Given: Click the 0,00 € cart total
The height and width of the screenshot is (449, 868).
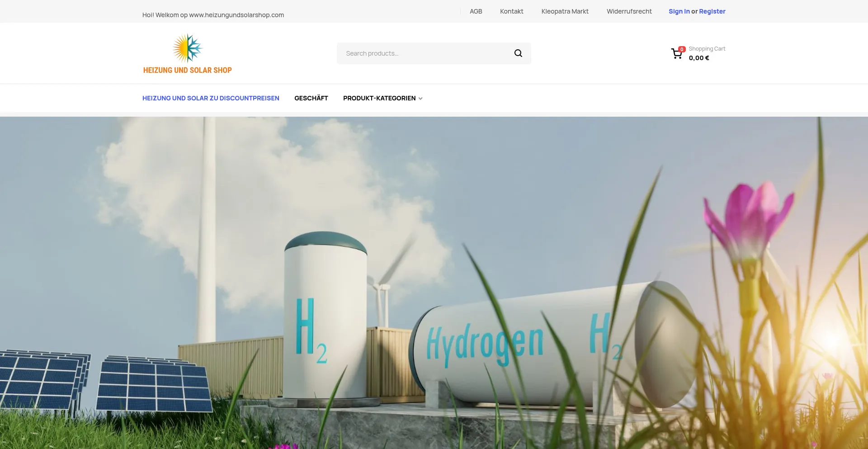Looking at the screenshot, I should (699, 58).
